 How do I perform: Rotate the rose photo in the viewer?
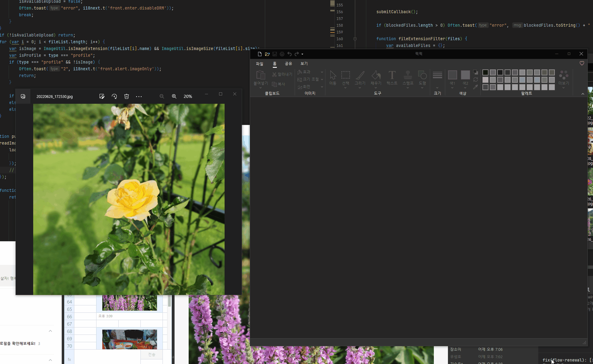coord(114,96)
